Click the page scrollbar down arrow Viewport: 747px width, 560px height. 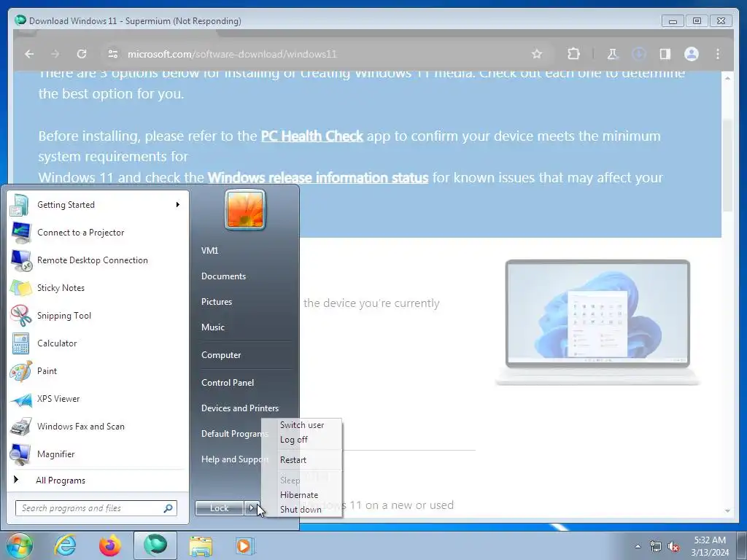(727, 511)
